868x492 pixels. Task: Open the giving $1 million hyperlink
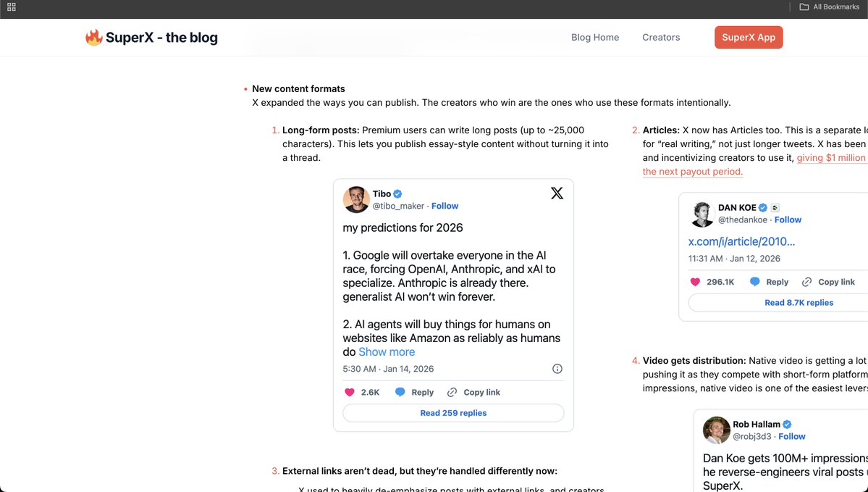[832, 158]
